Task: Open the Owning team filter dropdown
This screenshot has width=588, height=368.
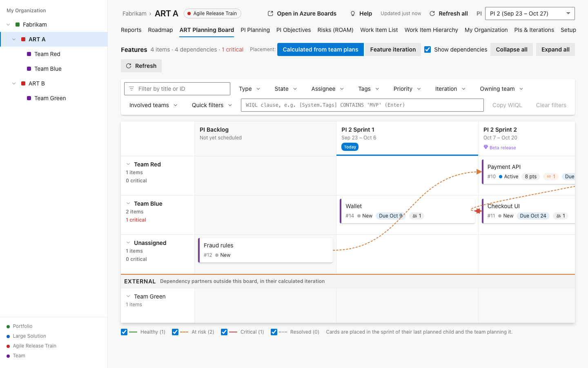Action: (501, 89)
